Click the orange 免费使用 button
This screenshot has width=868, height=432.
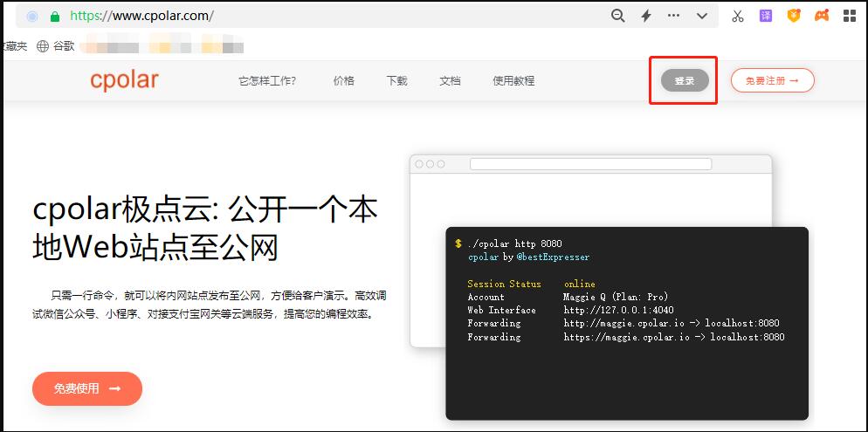tap(86, 388)
